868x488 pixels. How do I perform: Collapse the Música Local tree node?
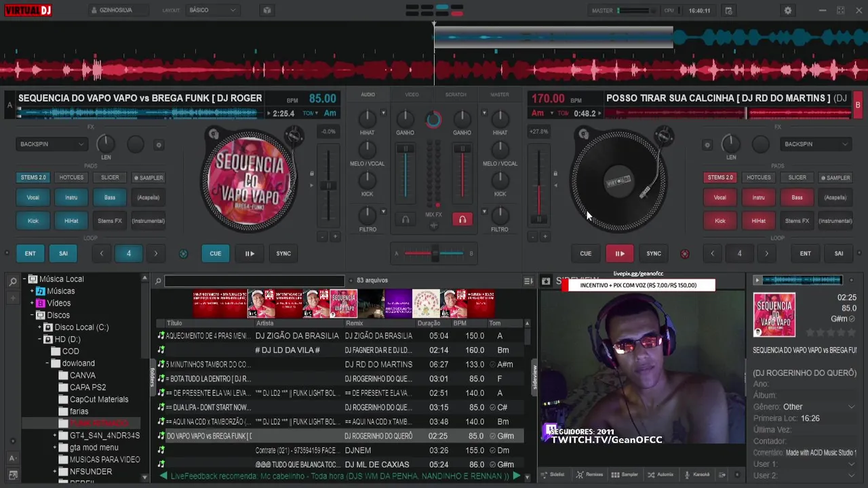pyautogui.click(x=24, y=279)
